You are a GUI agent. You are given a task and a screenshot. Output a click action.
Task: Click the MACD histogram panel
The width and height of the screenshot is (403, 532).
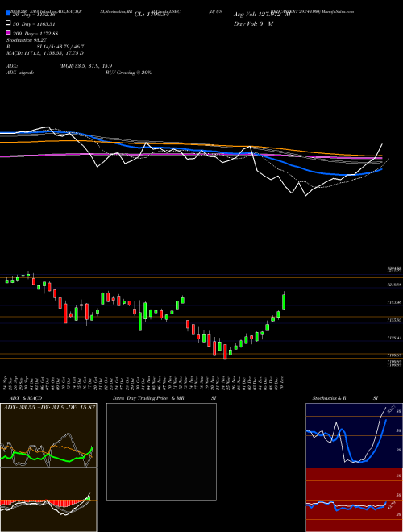pyautogui.click(x=48, y=500)
